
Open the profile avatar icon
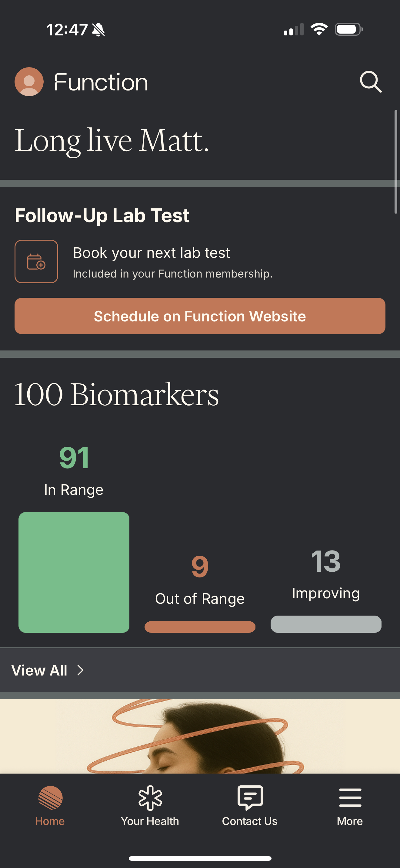tap(29, 81)
